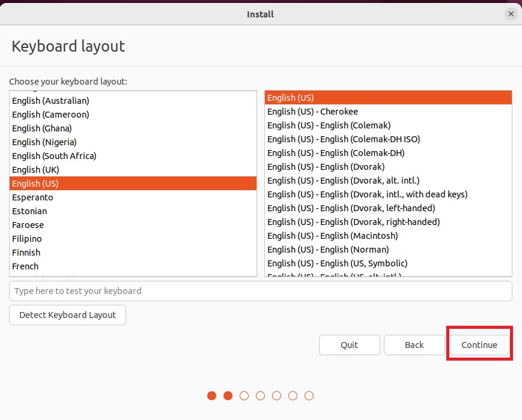Click the Continue button
The height and width of the screenshot is (420, 522).
[479, 345]
